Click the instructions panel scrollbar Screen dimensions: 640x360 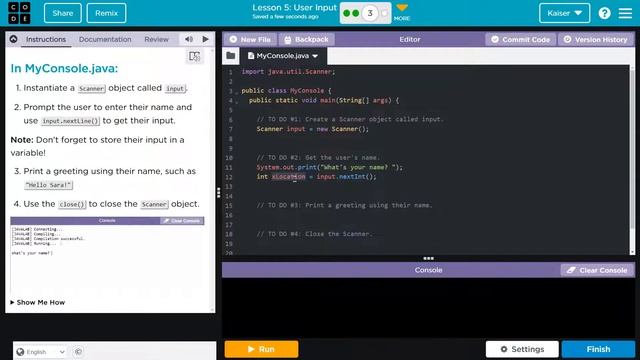click(x=212, y=180)
